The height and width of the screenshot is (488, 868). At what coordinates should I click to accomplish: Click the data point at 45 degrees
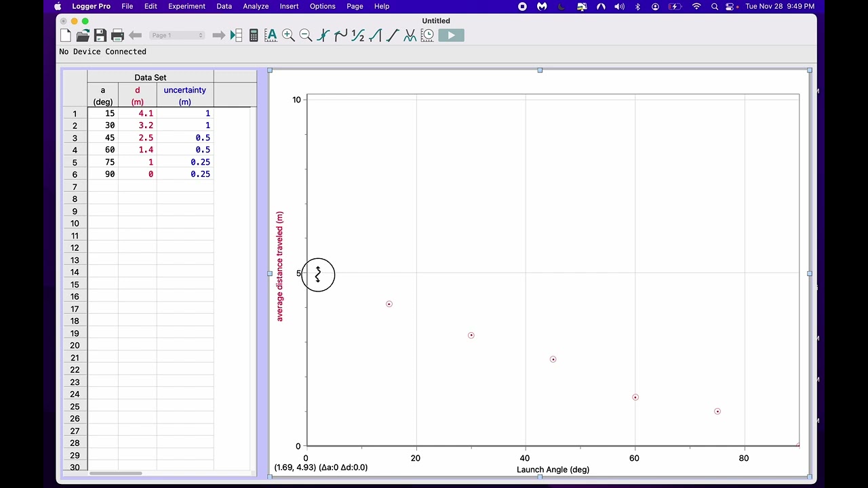pyautogui.click(x=553, y=359)
